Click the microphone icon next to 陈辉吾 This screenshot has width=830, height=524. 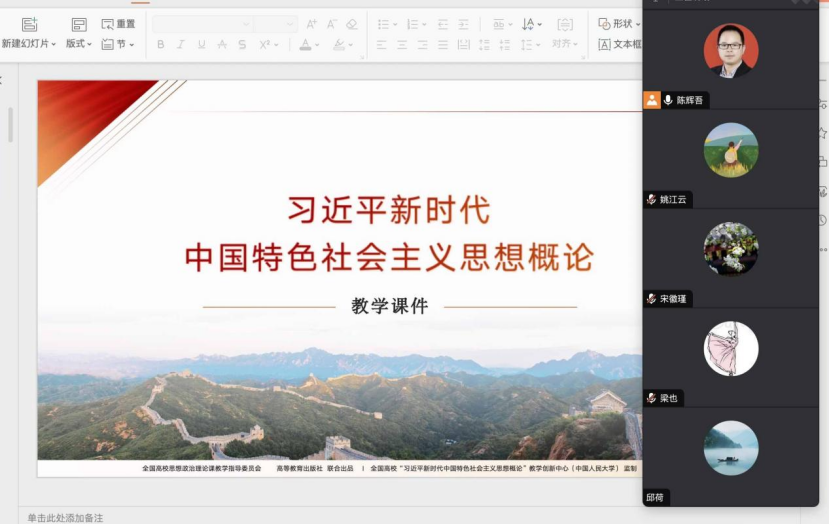pyautogui.click(x=668, y=100)
